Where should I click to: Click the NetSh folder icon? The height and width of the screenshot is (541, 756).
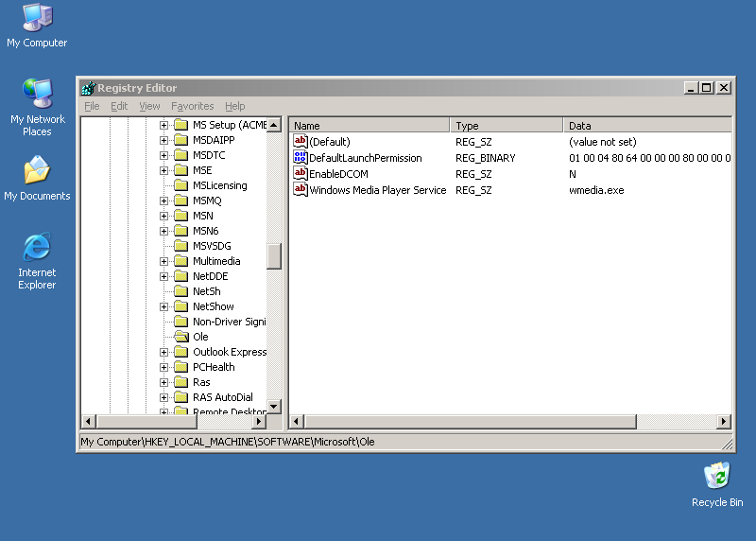pos(180,291)
